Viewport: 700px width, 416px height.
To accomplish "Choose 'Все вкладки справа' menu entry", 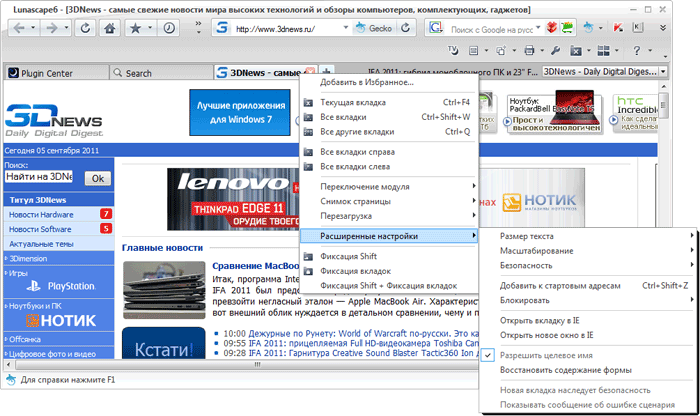I will click(389, 152).
